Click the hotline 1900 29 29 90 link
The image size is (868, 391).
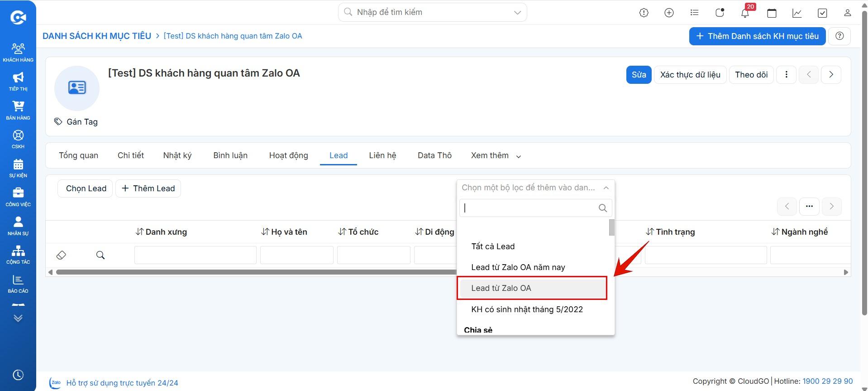pyautogui.click(x=828, y=381)
